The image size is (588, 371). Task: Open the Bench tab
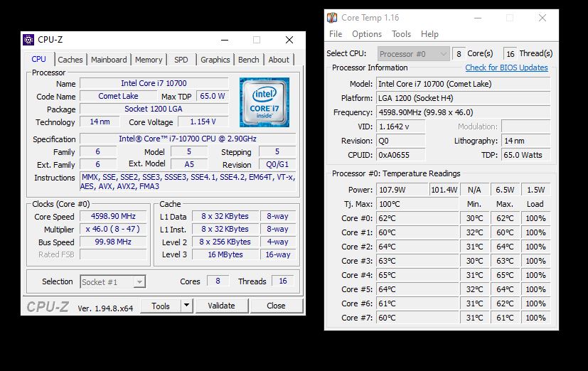click(249, 60)
